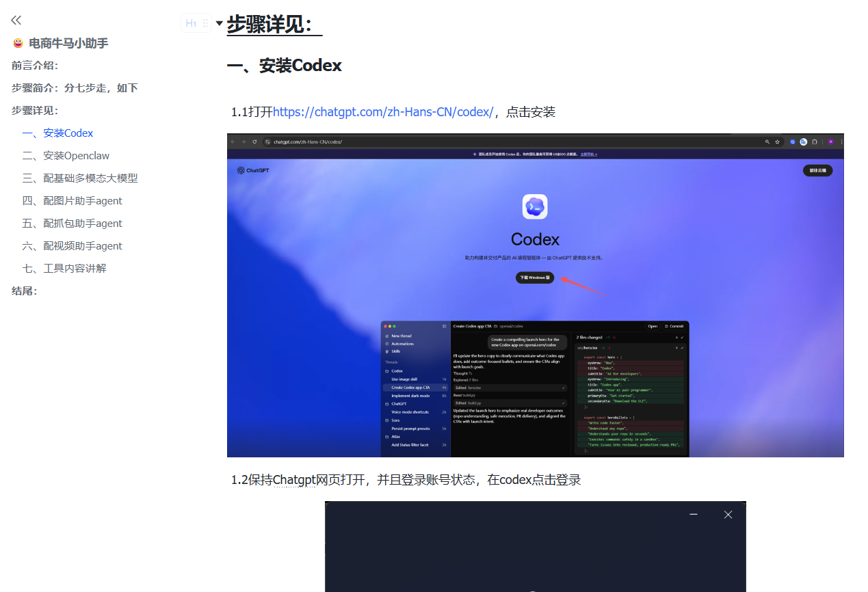Click the text ，点击安装 after the link
Screen dimensions: 868x592
click(x=525, y=112)
